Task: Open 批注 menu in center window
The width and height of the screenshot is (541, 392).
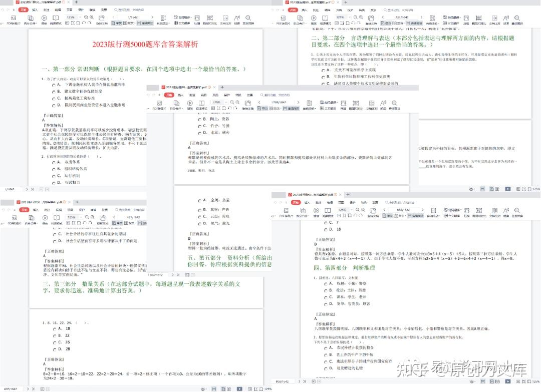Action: click(192, 95)
